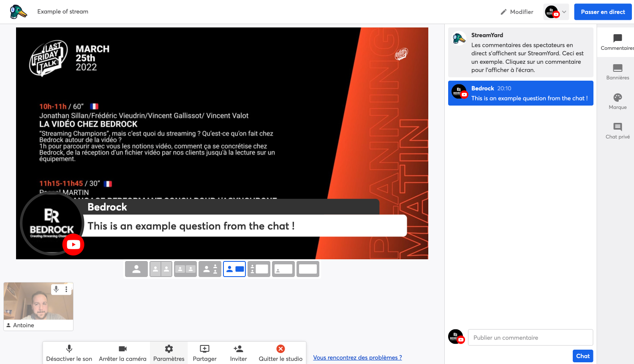
Task: Select the solo speaker layout
Action: coord(136,269)
